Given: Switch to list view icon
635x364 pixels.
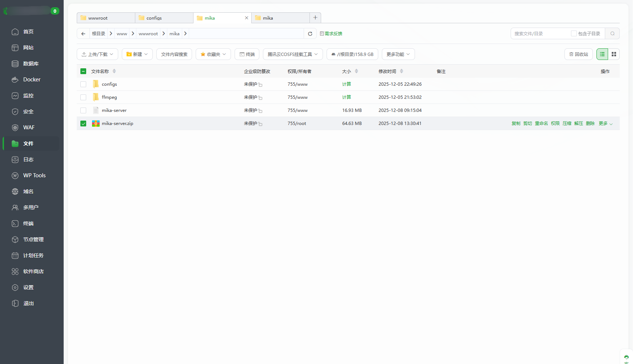Looking at the screenshot, I should (x=602, y=54).
